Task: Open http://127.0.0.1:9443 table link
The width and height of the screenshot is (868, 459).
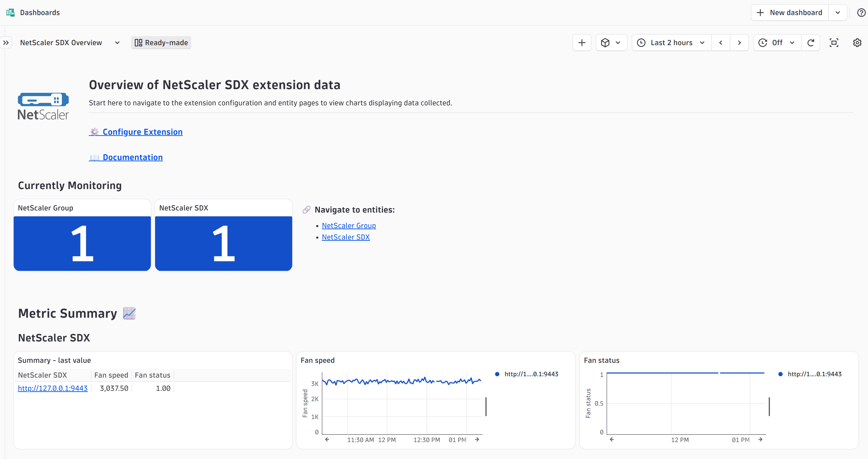Action: 52,388
